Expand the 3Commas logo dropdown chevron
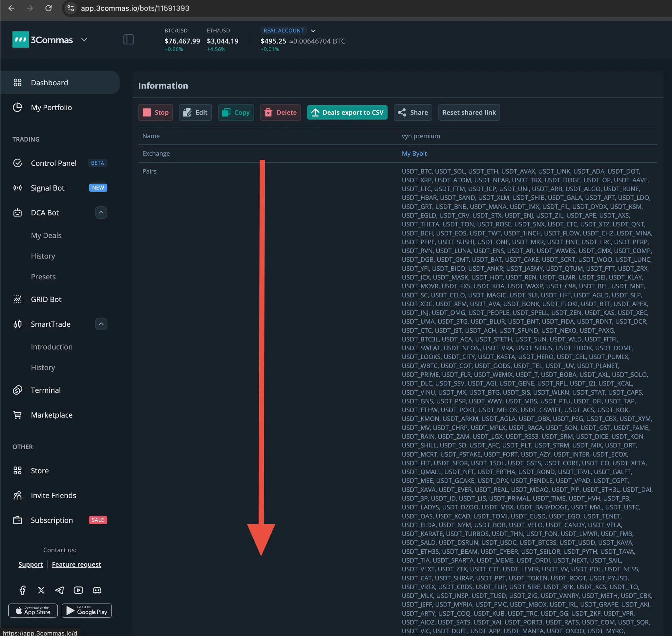The width and height of the screenshot is (672, 636). pos(84,40)
